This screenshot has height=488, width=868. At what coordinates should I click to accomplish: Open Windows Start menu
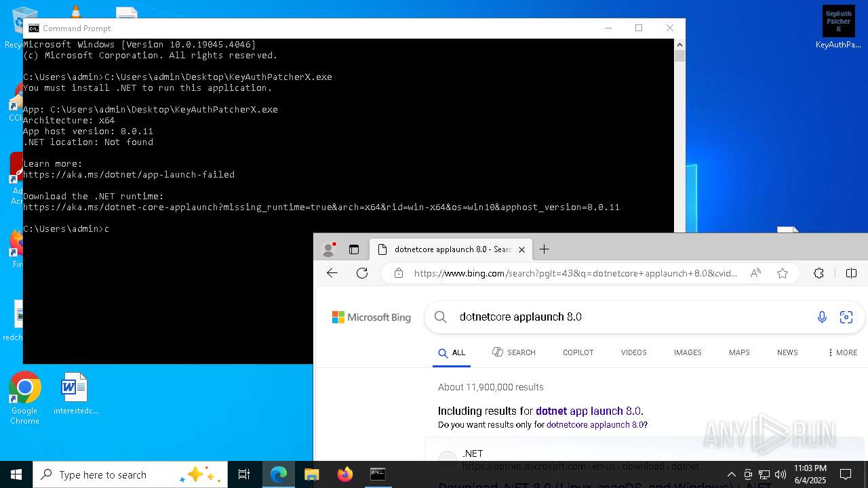click(16, 474)
